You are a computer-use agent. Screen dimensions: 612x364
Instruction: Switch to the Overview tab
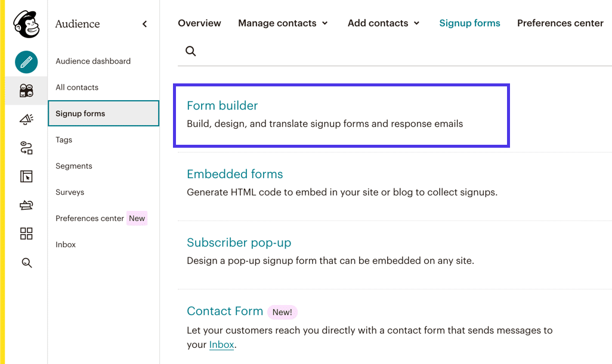pos(199,23)
